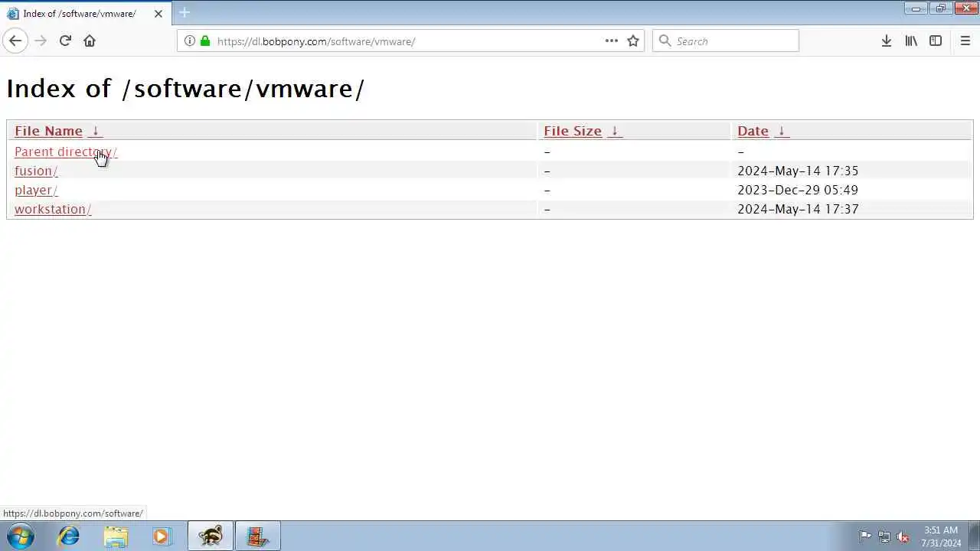This screenshot has height=551, width=980.
Task: Click the date 2024-May-14 17:37
Action: pyautogui.click(x=798, y=209)
